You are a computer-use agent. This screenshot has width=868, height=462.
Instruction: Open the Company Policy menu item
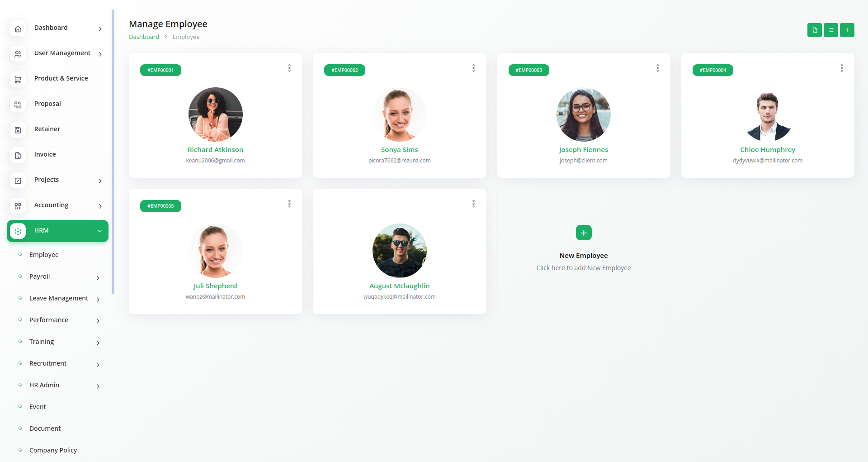click(53, 450)
